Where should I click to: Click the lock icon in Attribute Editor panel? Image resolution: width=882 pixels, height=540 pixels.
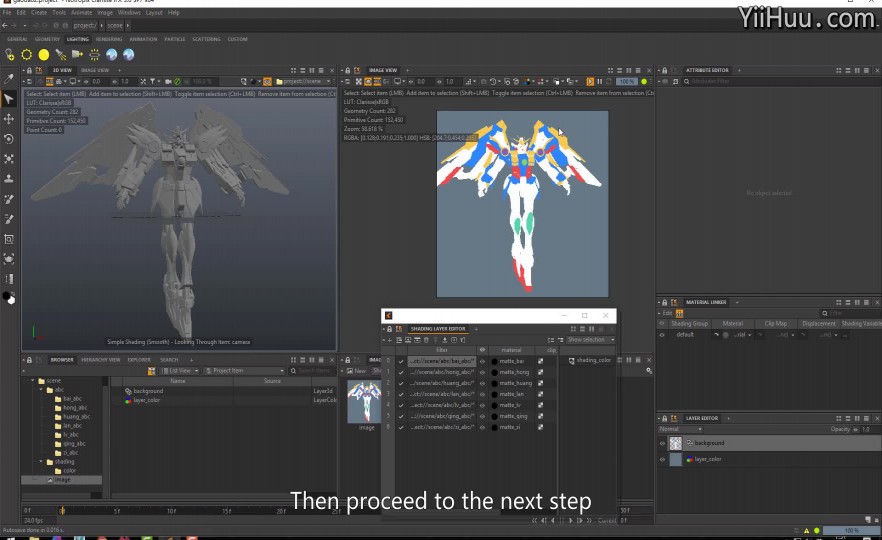click(664, 70)
